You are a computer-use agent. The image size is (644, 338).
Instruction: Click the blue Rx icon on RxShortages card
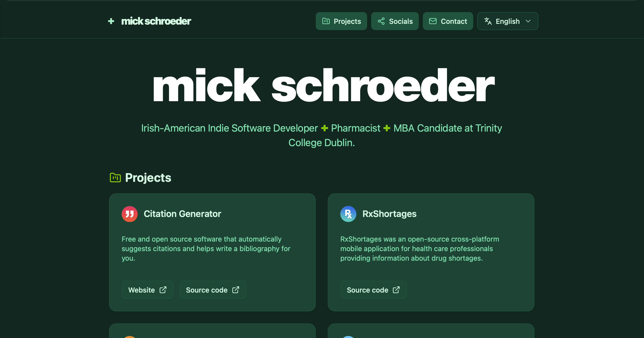[348, 214]
